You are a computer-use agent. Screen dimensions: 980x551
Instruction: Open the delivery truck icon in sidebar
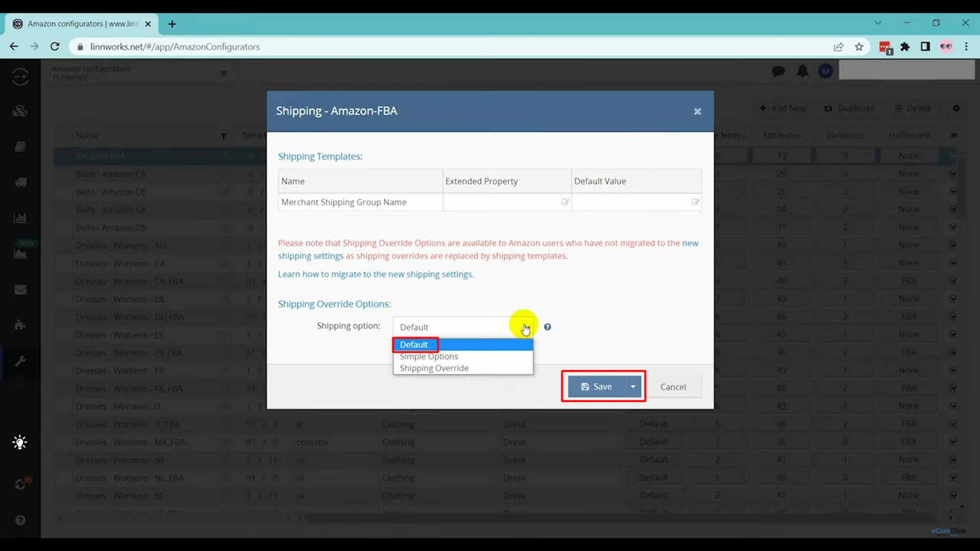coord(20,182)
